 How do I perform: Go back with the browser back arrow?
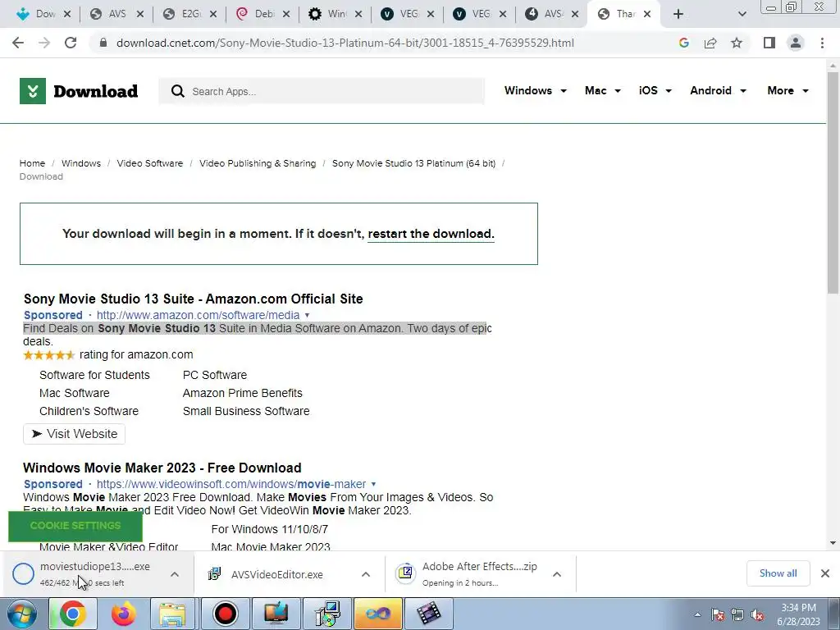click(18, 43)
